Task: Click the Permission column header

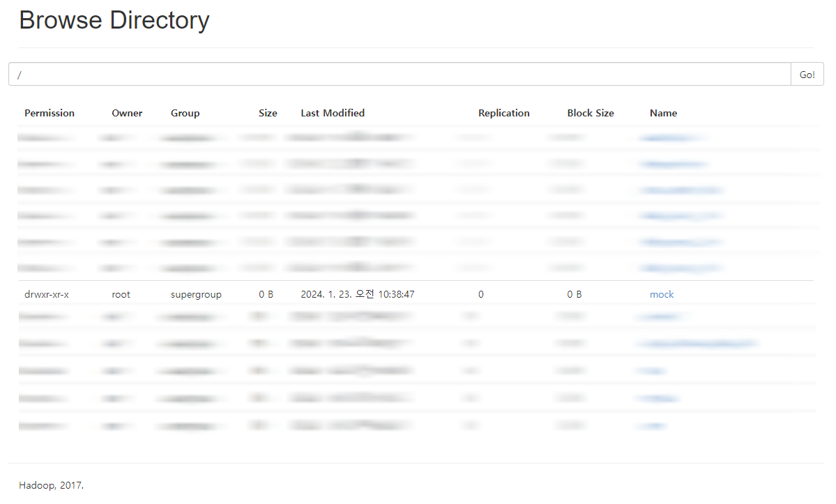Action: point(50,113)
